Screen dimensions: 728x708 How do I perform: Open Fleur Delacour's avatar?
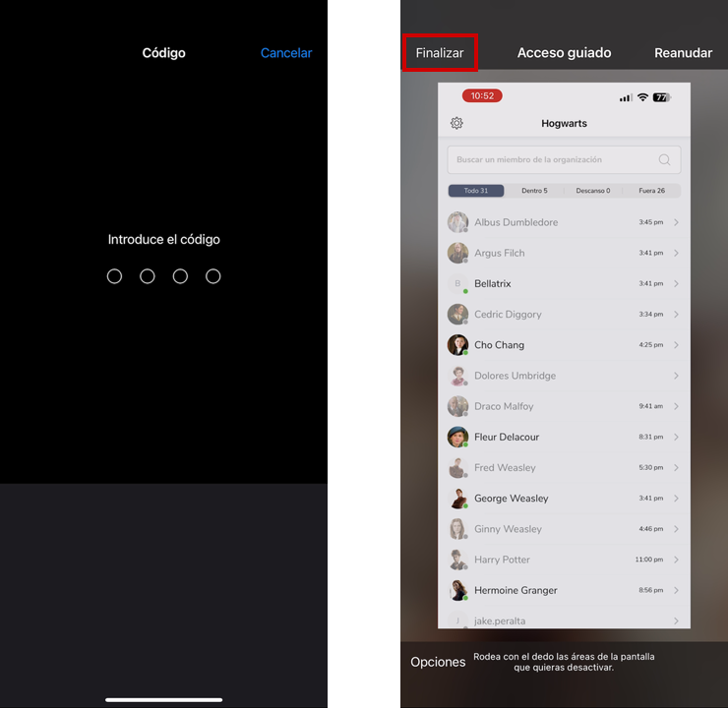point(457,437)
